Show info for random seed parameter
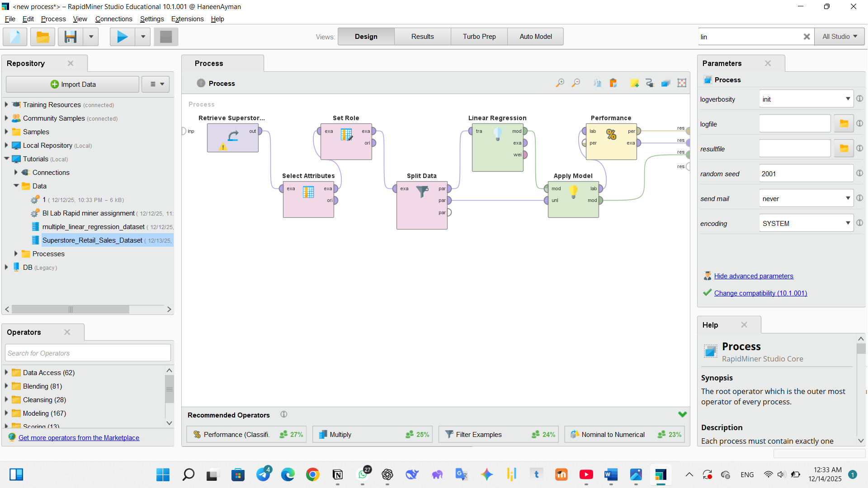 point(859,173)
